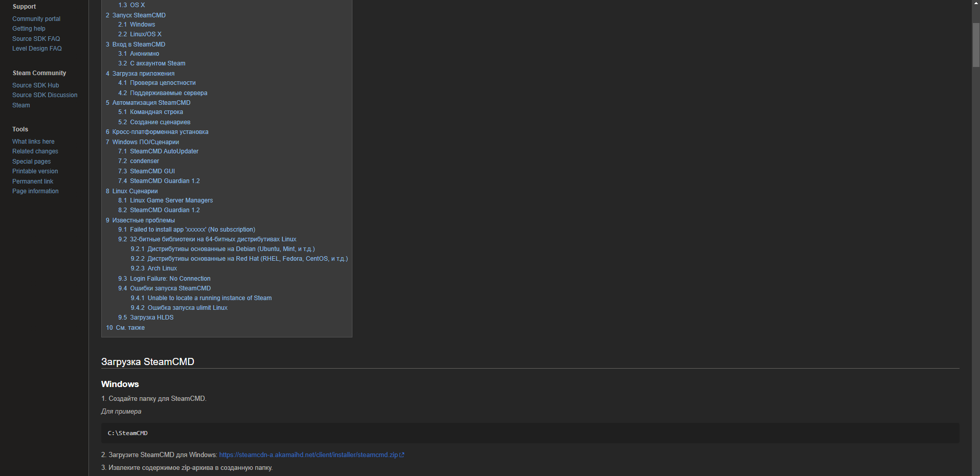
Task: Open Special pages
Action: point(31,162)
